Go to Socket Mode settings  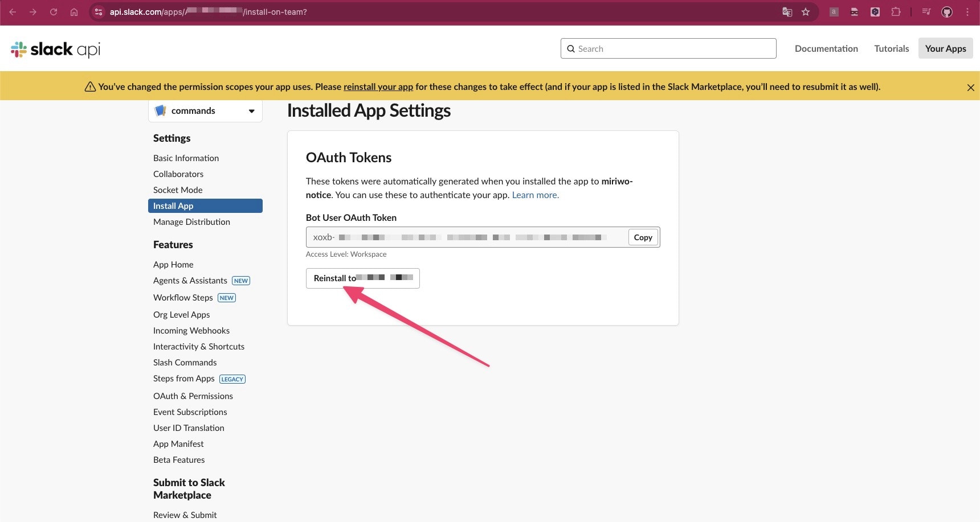tap(178, 190)
